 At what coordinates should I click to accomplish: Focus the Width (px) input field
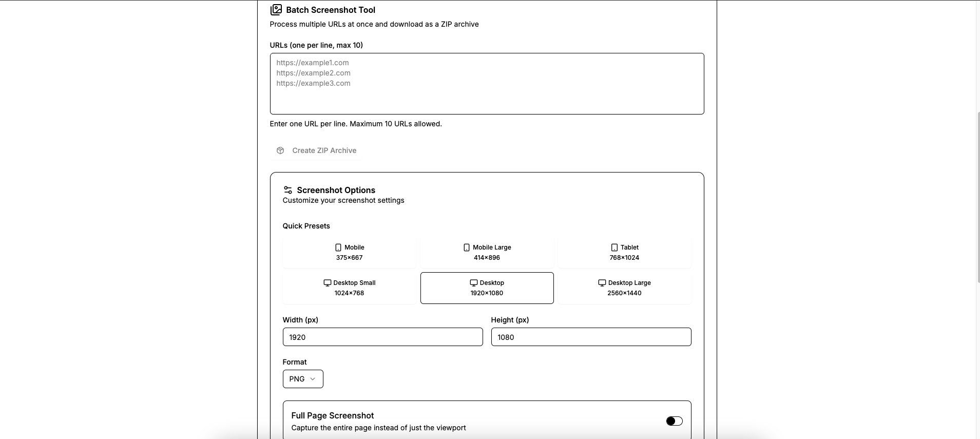[x=382, y=337]
